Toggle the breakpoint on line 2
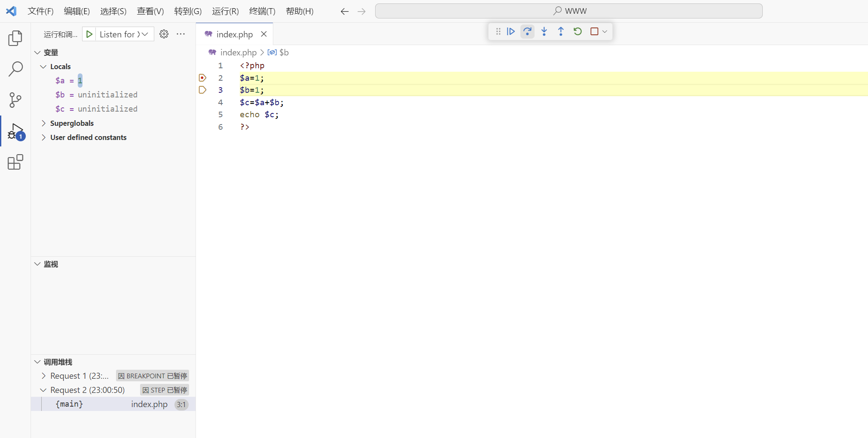The height and width of the screenshot is (438, 868). 203,78
